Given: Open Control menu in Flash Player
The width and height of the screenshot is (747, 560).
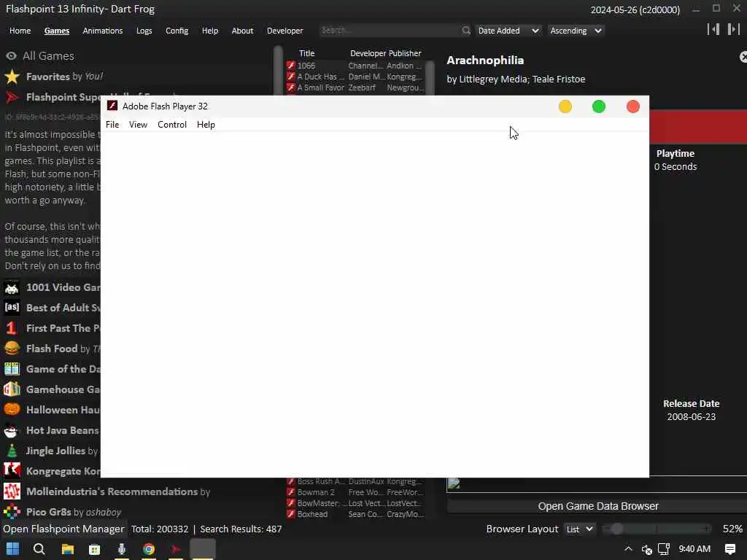Looking at the screenshot, I should pyautogui.click(x=172, y=125).
